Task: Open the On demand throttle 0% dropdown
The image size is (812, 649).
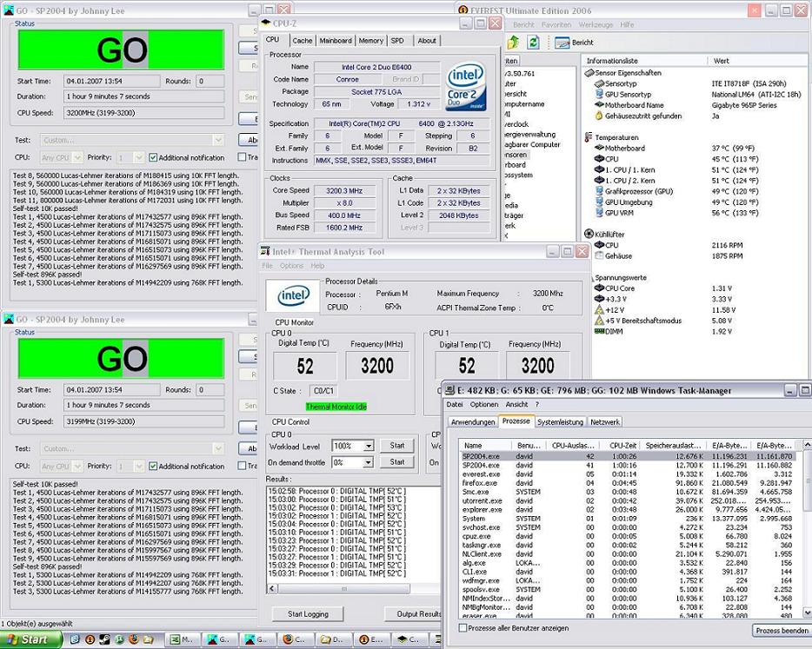Action: coord(369,462)
